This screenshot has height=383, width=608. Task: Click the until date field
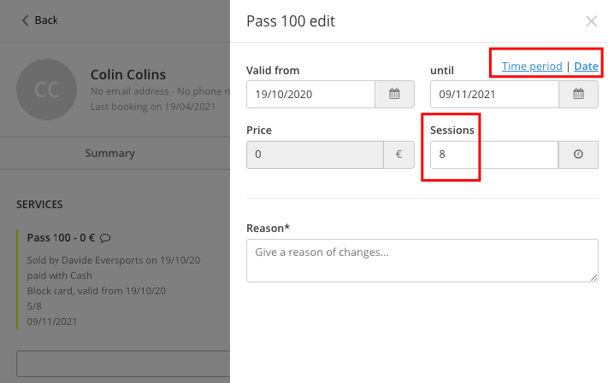494,94
